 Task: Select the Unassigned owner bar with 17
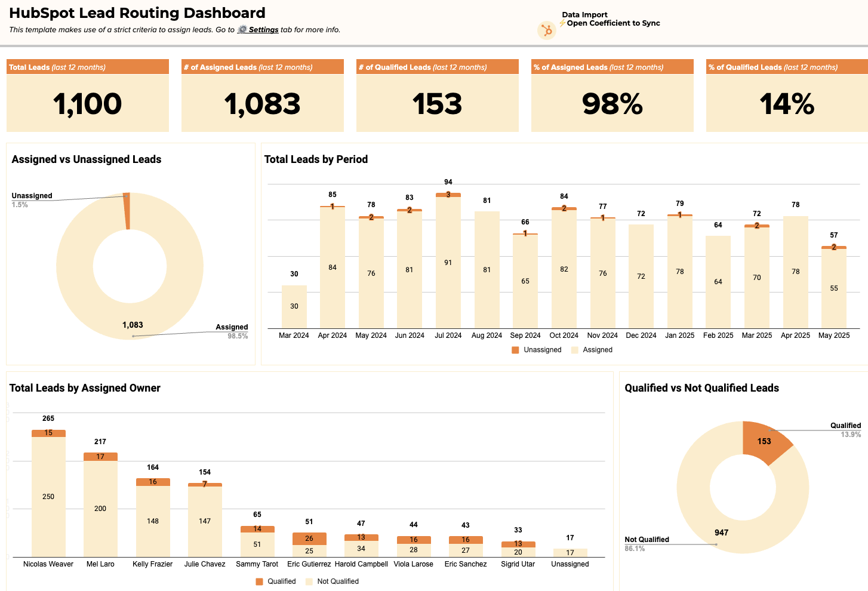click(570, 553)
